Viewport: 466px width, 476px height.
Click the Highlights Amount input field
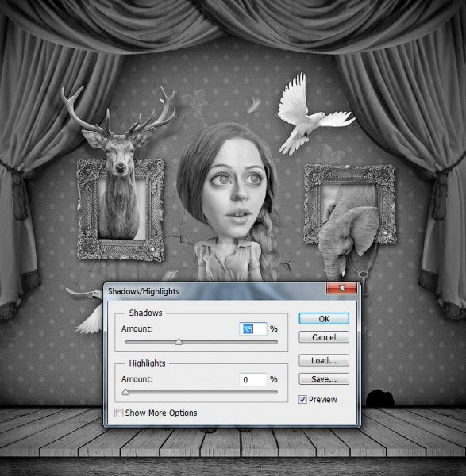252,379
